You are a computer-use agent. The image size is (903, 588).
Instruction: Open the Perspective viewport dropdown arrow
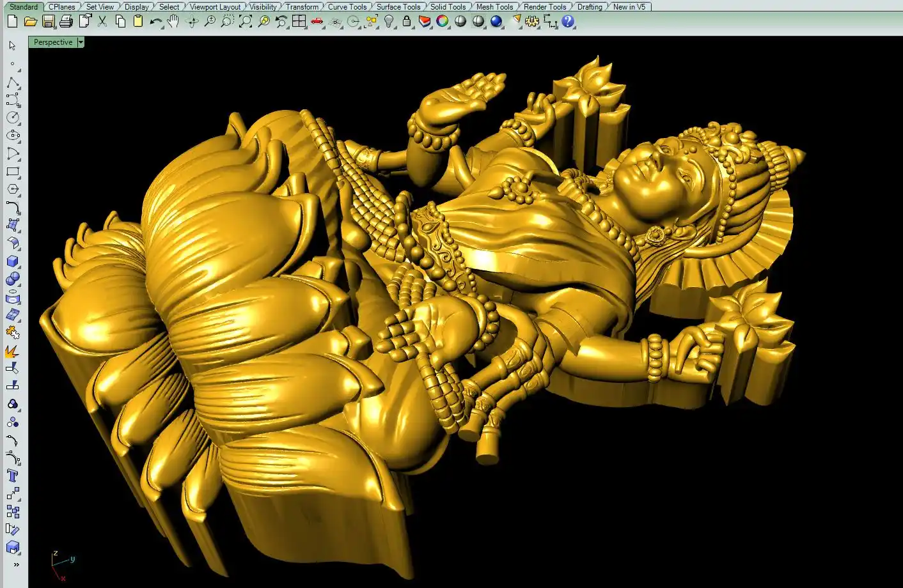pos(81,42)
